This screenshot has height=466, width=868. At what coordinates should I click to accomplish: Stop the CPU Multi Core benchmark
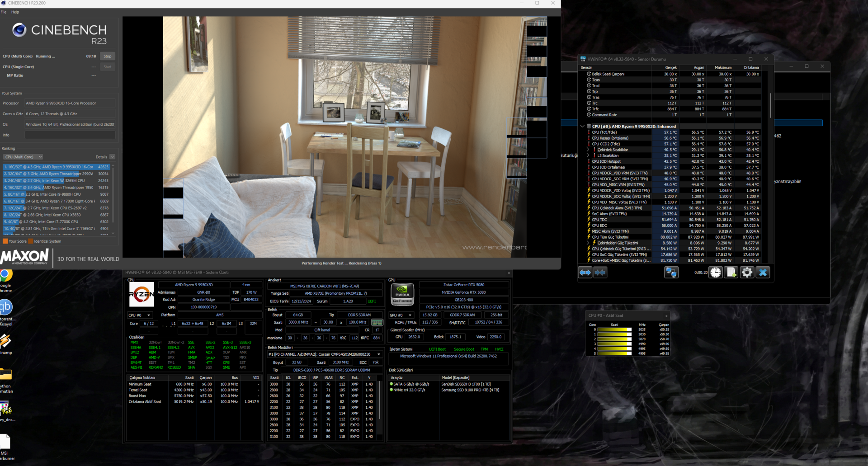pos(107,56)
